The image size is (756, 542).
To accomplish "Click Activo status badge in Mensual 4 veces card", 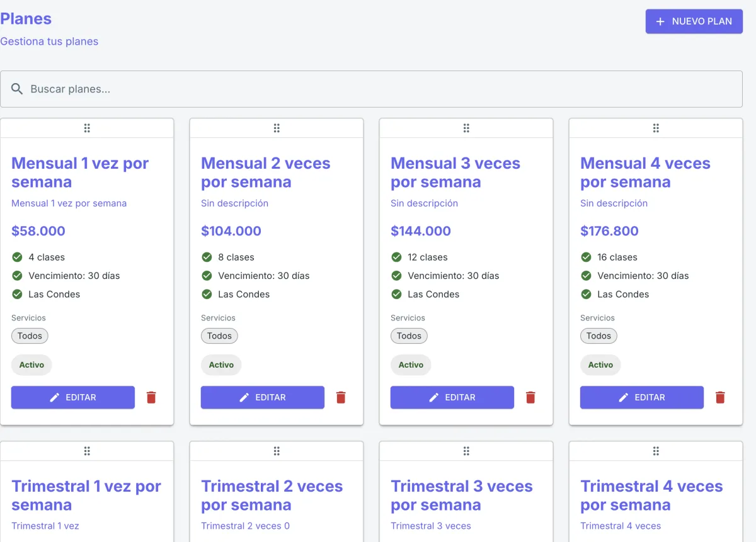I will click(x=600, y=364).
